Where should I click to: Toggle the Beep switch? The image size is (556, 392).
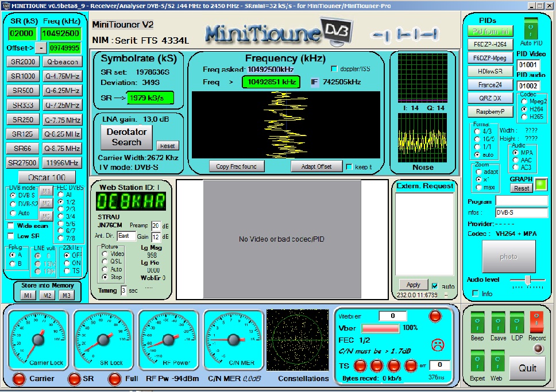click(477, 322)
